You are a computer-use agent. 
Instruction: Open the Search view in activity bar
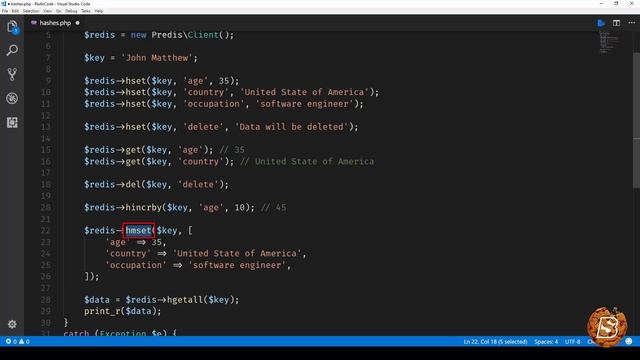12,51
